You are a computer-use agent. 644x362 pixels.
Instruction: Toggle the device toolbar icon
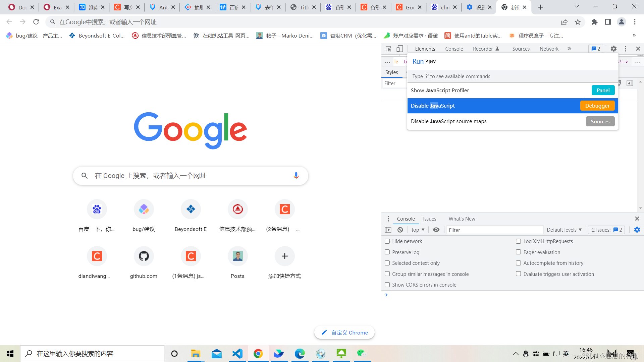point(399,49)
